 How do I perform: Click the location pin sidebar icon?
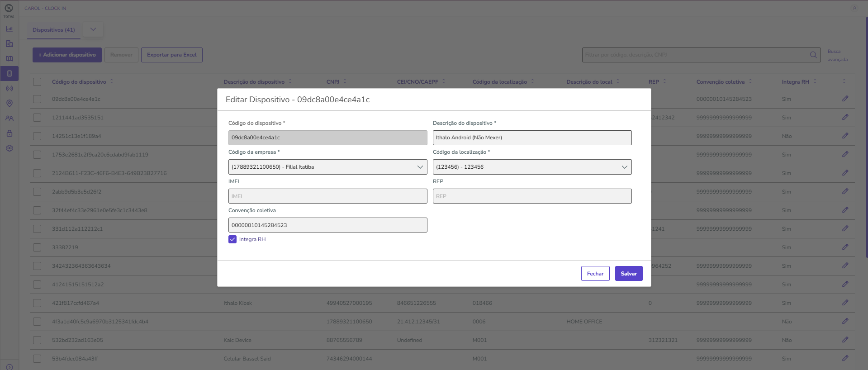9,104
